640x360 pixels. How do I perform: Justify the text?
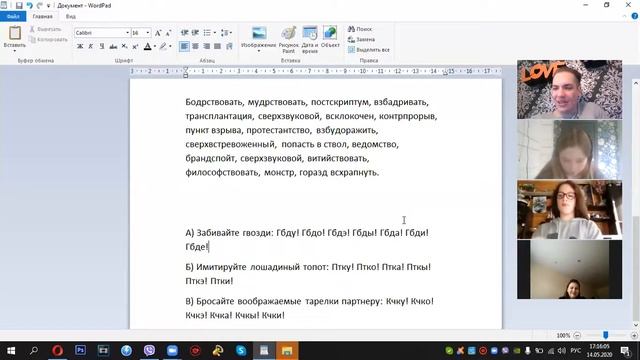tap(218, 47)
